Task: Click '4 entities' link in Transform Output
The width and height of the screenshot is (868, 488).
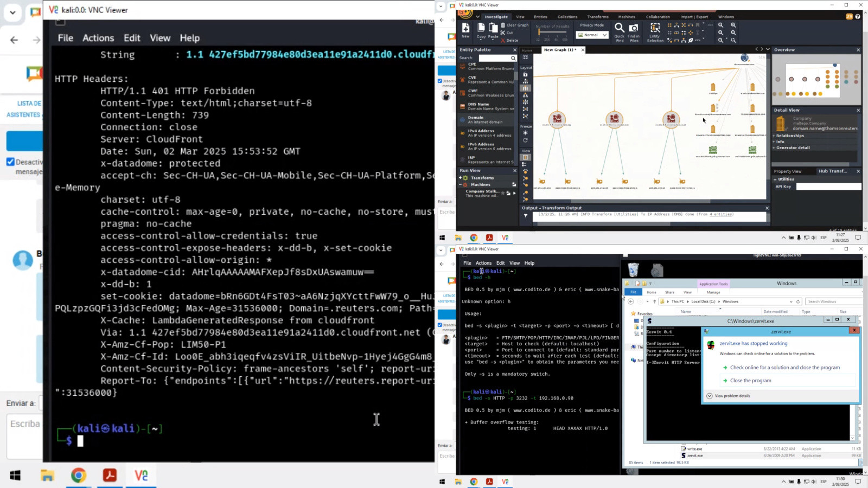Action: coord(720,214)
